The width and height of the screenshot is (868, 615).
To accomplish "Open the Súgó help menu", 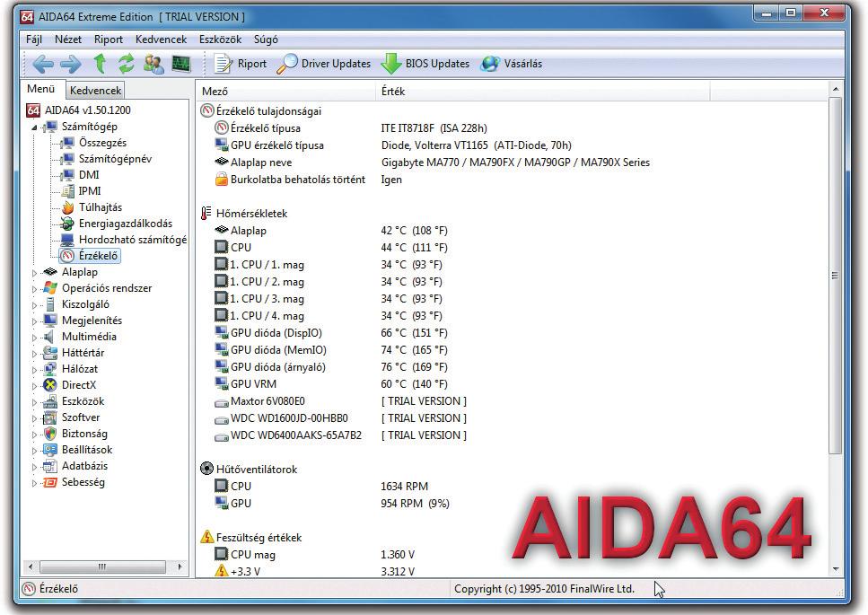I will (x=266, y=40).
